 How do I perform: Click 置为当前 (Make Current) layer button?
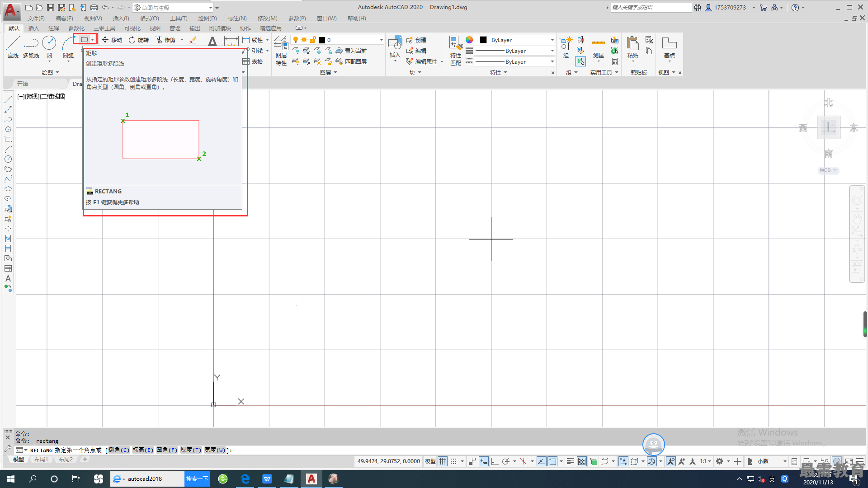pyautogui.click(x=351, y=51)
